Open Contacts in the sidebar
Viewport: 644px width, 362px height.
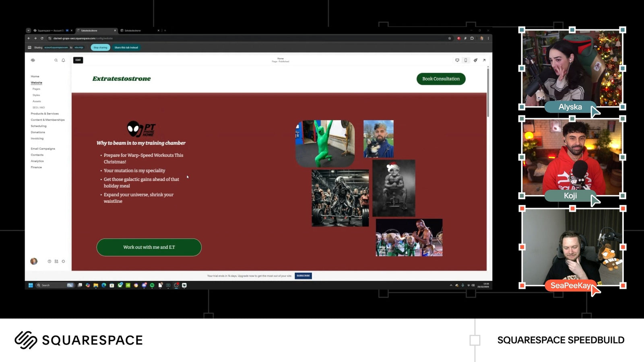pyautogui.click(x=37, y=155)
